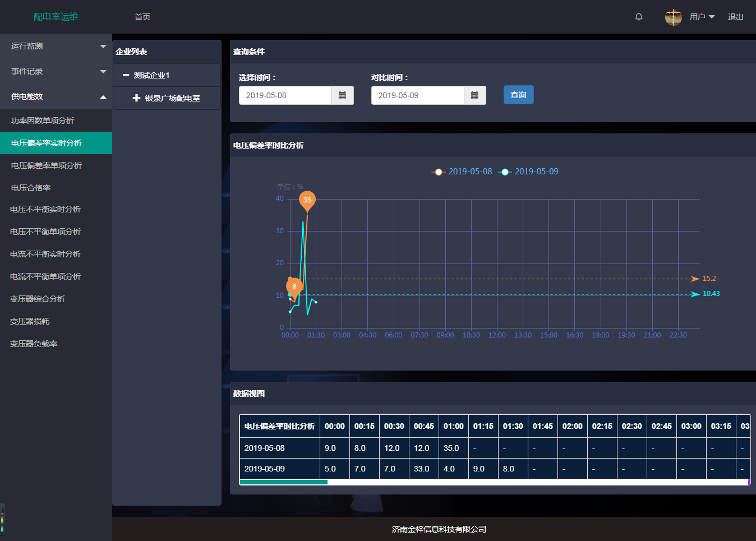Select 功率因数单项分析 in sidebar
Viewport: 756px width, 541px height.
click(43, 121)
